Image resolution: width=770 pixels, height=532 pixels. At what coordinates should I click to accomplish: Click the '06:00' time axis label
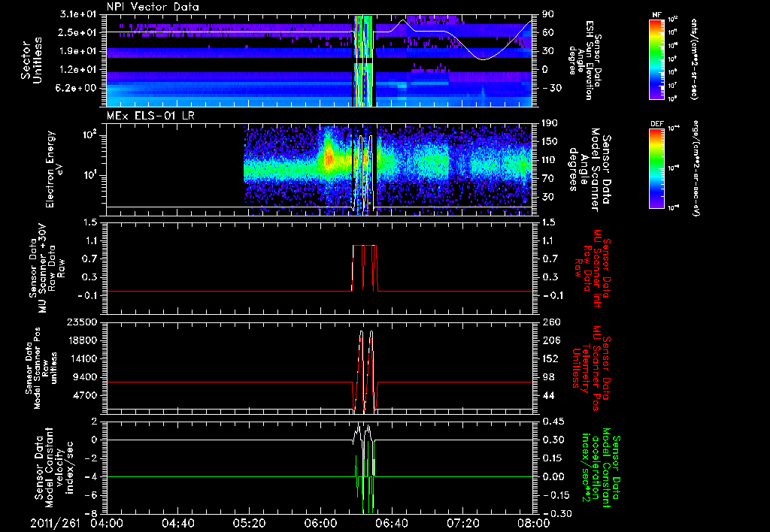point(320,523)
